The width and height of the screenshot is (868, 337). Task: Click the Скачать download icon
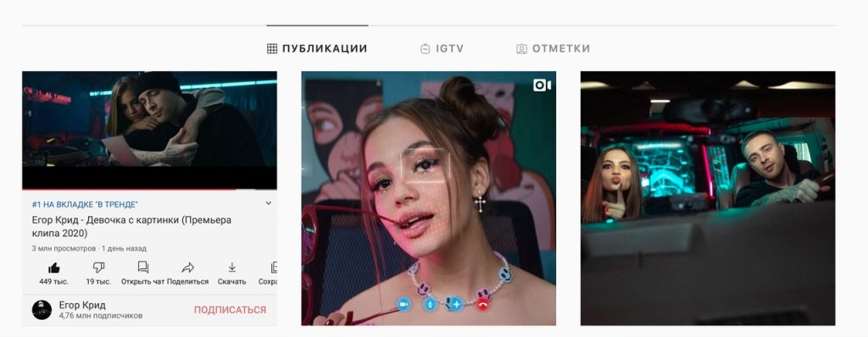[232, 268]
